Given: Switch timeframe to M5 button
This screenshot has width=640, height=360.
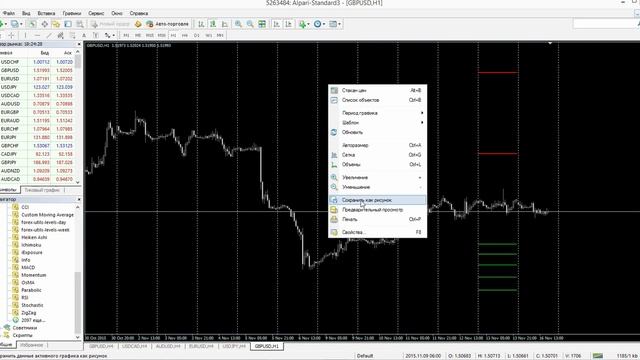Looking at the screenshot, I should pyautogui.click(x=138, y=36).
